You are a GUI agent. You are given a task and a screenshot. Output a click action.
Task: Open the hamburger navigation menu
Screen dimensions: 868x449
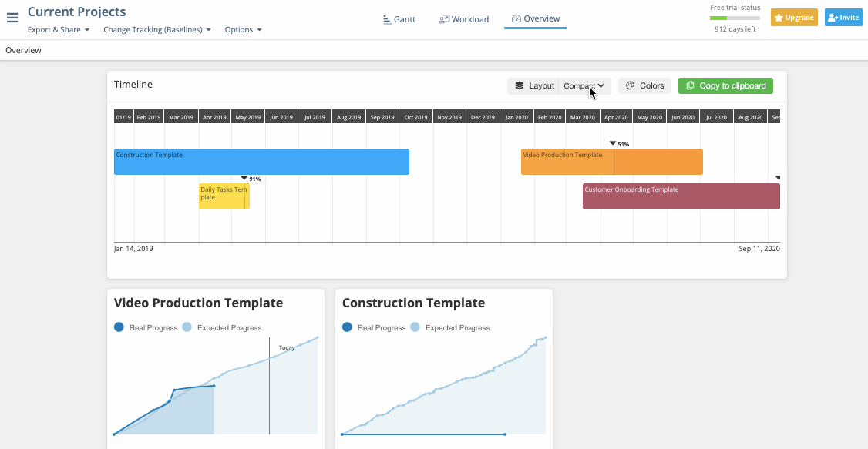pyautogui.click(x=12, y=18)
